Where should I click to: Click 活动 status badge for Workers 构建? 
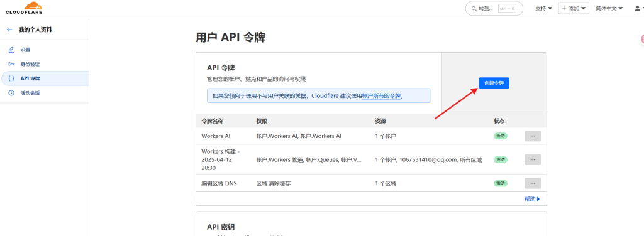[x=500, y=160]
